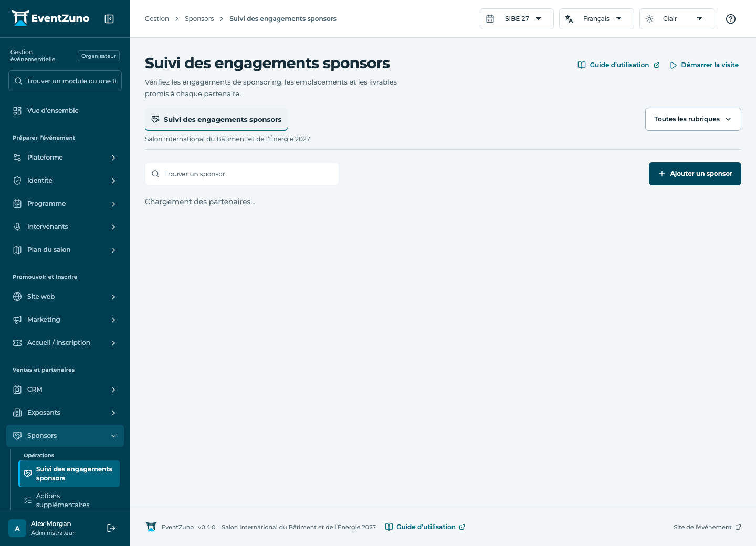Focus the Trouver un sponsor search field
The height and width of the screenshot is (546, 756).
click(242, 174)
